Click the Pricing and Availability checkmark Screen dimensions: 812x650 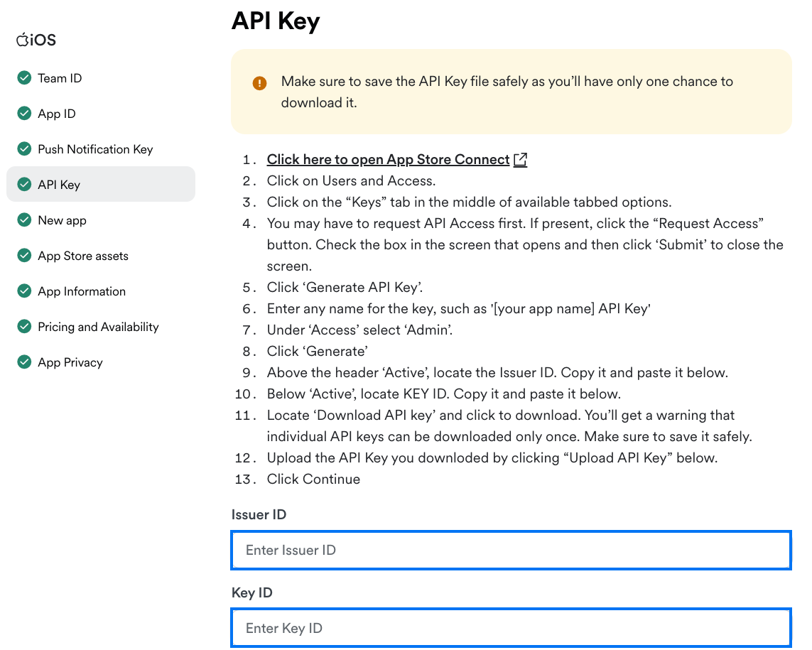[x=24, y=327]
